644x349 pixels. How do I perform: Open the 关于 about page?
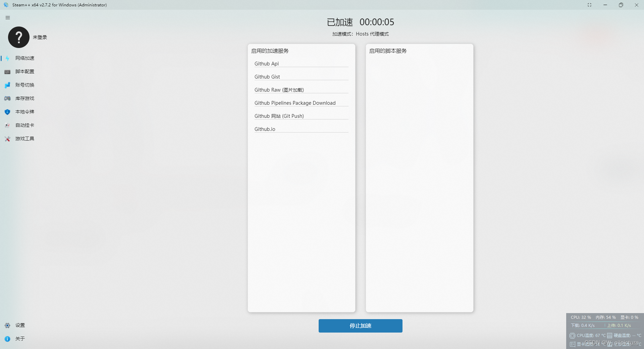(x=20, y=339)
